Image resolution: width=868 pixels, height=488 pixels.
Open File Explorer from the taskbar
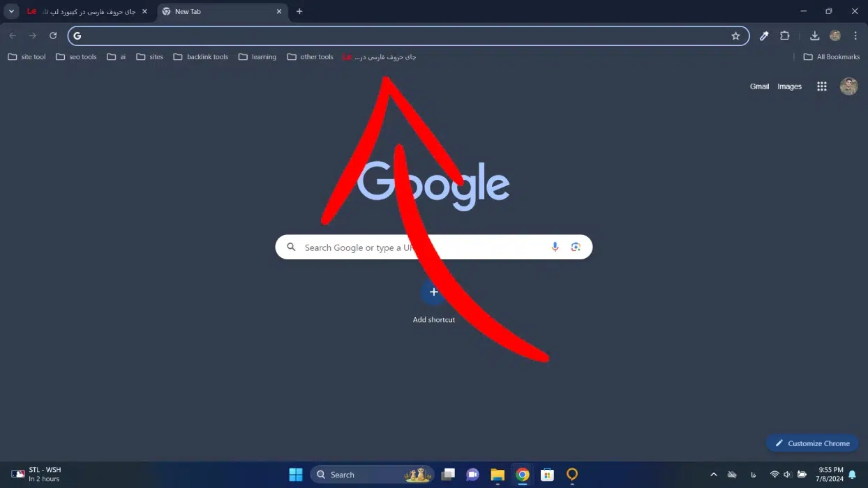497,475
